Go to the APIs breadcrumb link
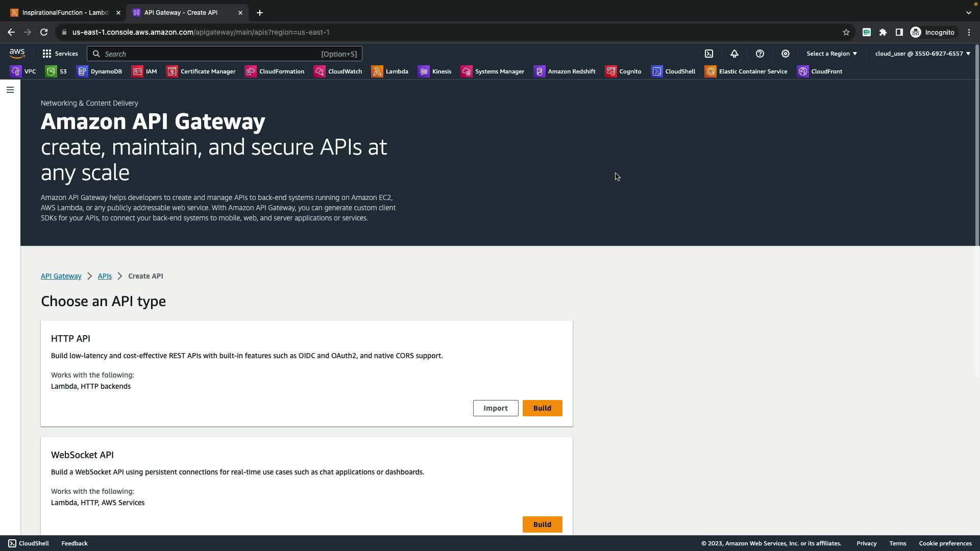The width and height of the screenshot is (980, 551). tap(105, 276)
